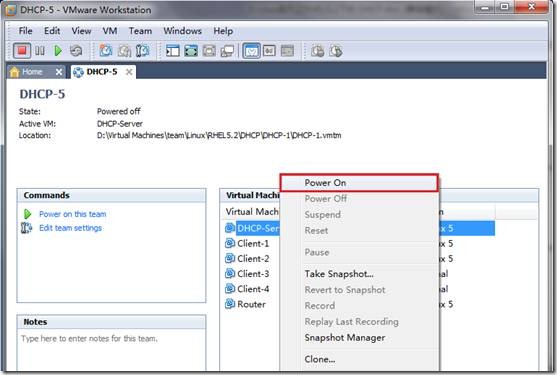This screenshot has width=557, height=375.
Task: Open the Edit menu
Action: pos(52,31)
